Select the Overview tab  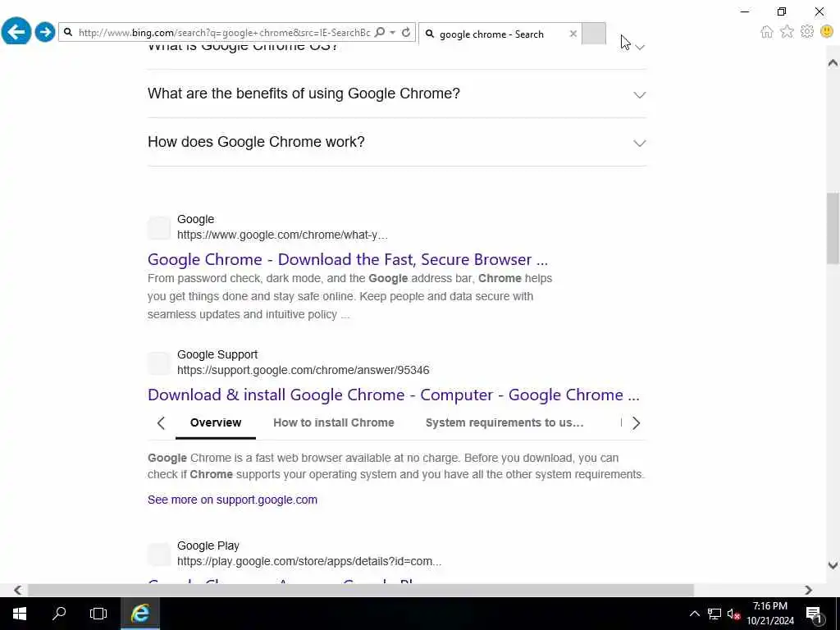pos(216,422)
